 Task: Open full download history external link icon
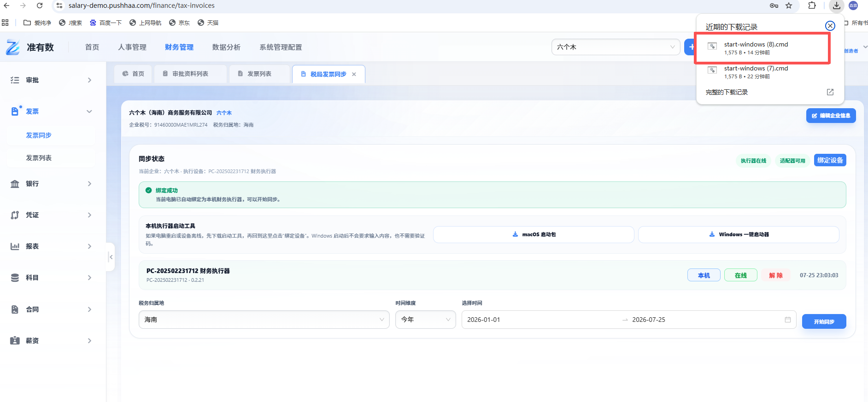[830, 92]
